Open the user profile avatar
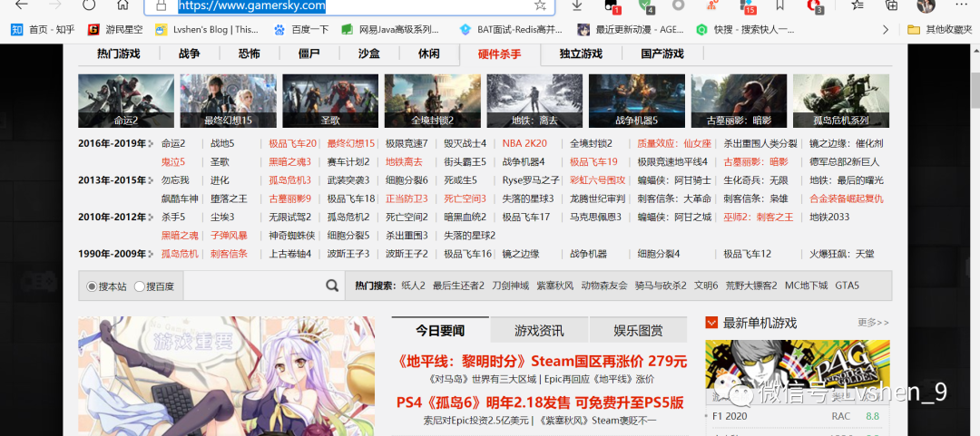 [x=926, y=5]
